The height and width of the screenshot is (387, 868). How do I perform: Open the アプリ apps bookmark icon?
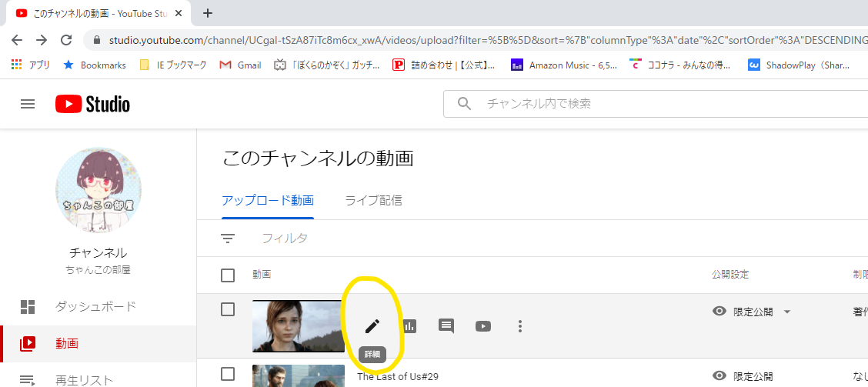tap(31, 65)
